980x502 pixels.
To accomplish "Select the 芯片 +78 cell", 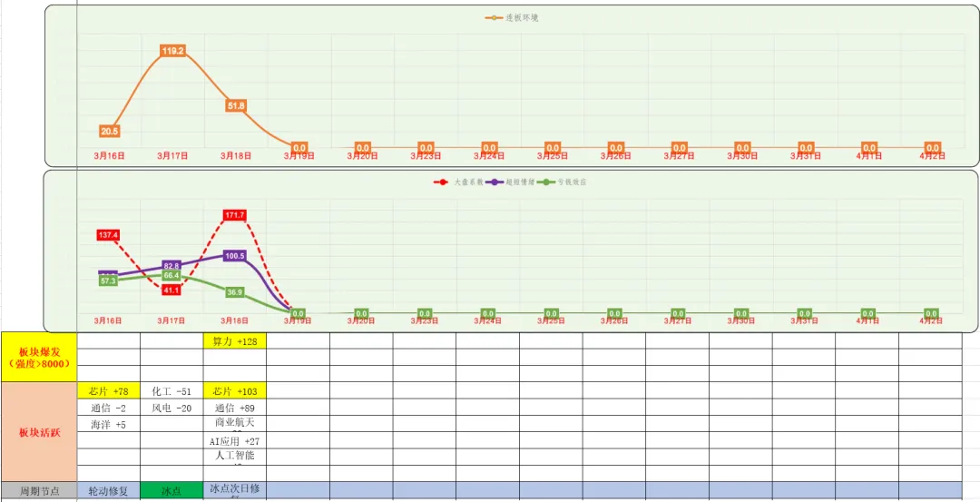I will click(x=109, y=391).
